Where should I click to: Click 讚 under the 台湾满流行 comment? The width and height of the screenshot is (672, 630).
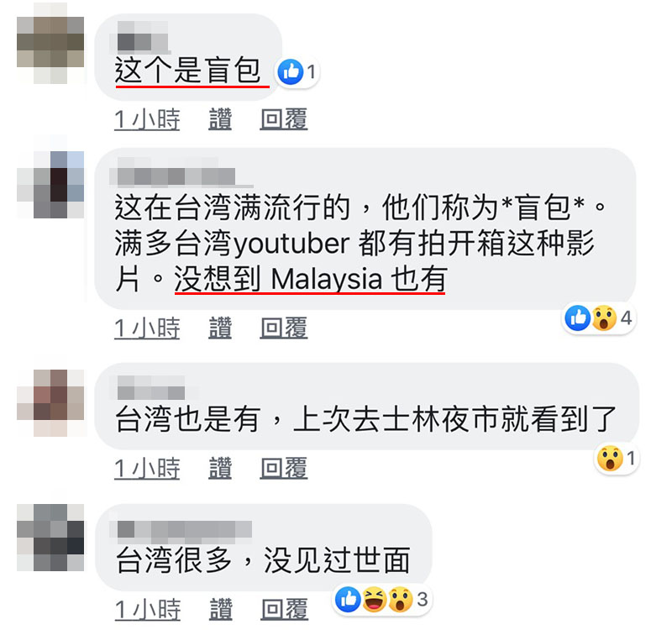coord(220,328)
